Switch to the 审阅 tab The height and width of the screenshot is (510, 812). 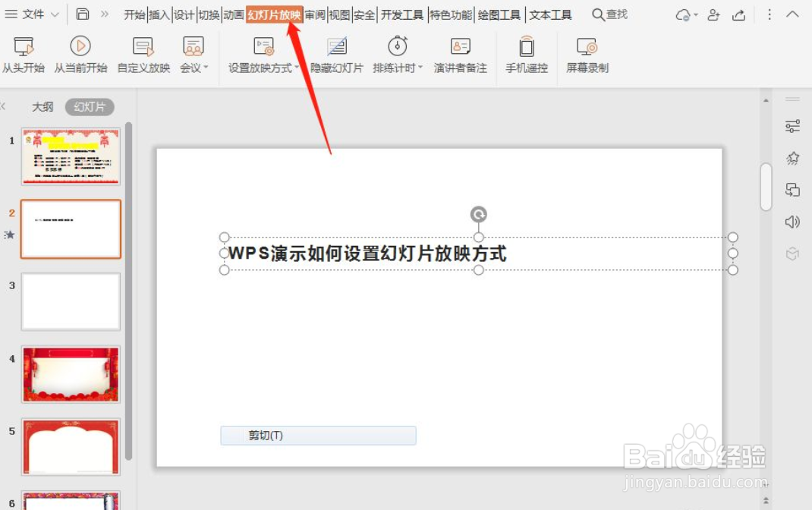315,15
